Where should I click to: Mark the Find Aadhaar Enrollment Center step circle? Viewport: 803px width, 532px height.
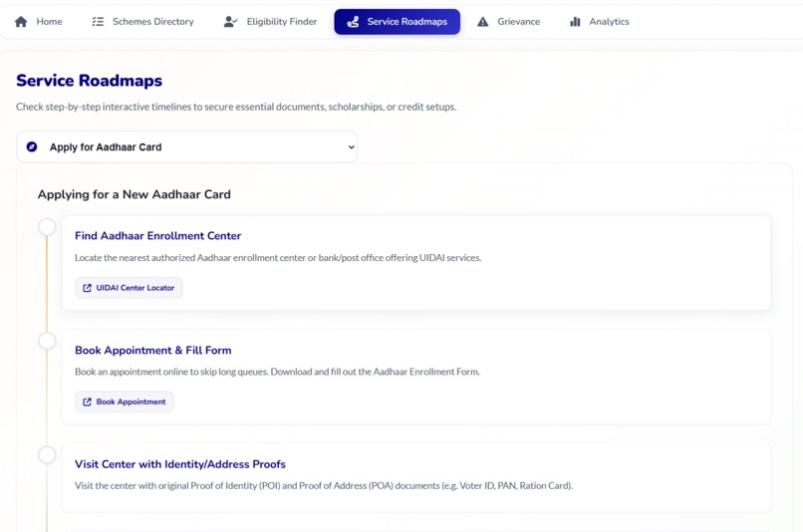click(x=47, y=227)
